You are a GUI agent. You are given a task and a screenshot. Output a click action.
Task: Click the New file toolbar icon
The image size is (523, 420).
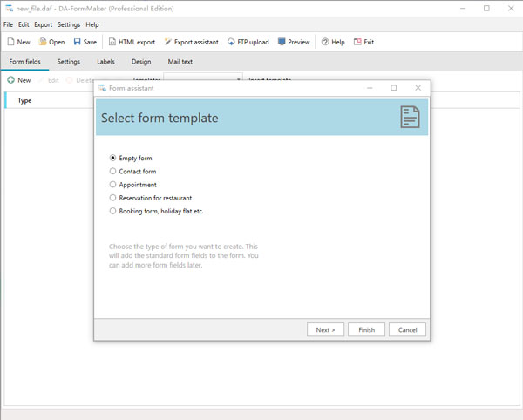tap(11, 42)
